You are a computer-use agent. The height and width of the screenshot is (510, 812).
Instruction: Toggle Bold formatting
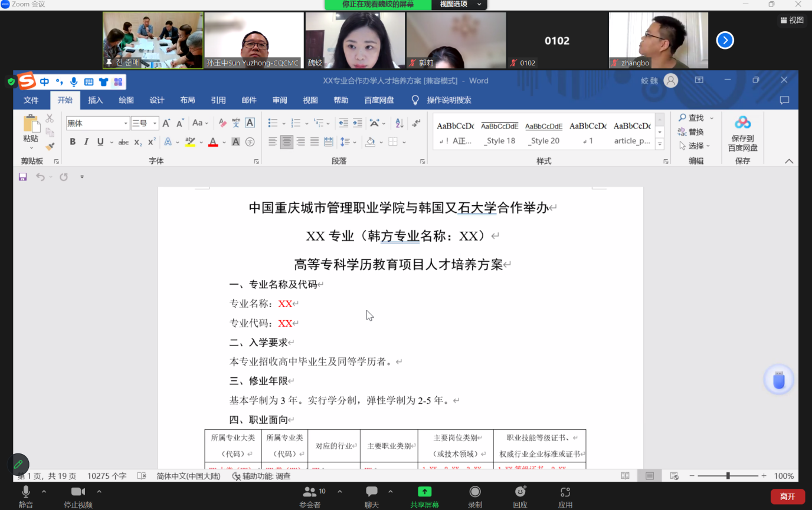coord(73,142)
